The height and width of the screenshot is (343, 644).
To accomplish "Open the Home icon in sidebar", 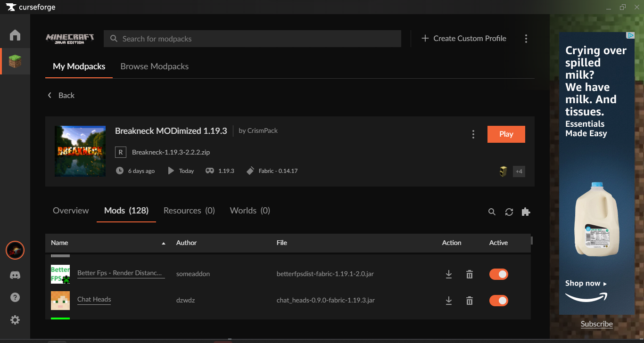I will [15, 35].
